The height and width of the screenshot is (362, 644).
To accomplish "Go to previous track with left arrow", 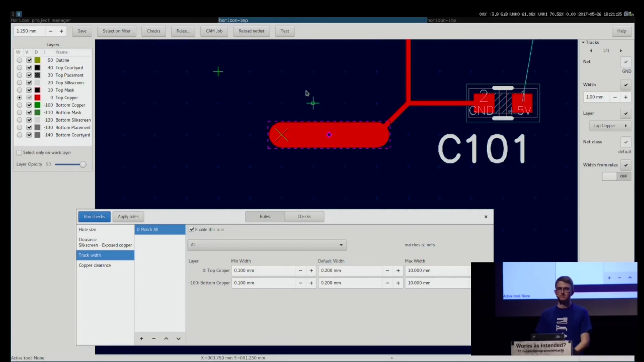I will (591, 51).
